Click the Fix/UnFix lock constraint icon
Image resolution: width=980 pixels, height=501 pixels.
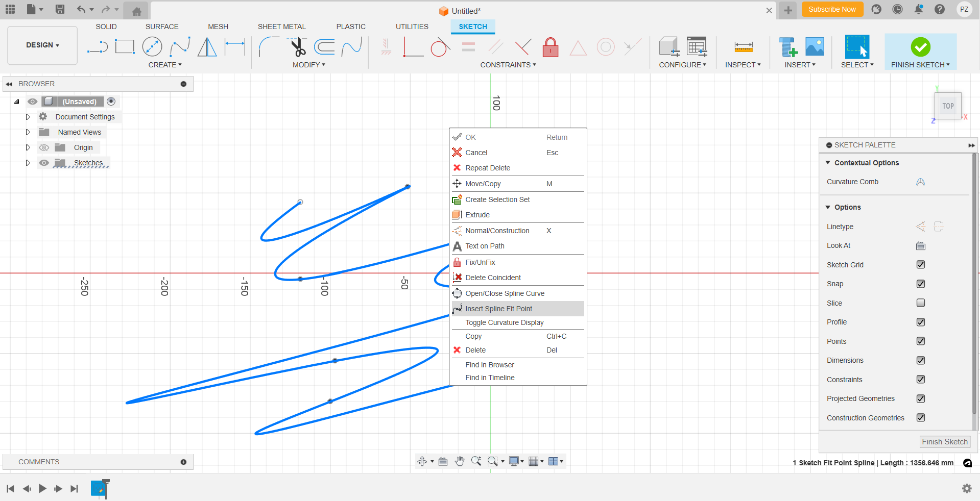(x=550, y=47)
